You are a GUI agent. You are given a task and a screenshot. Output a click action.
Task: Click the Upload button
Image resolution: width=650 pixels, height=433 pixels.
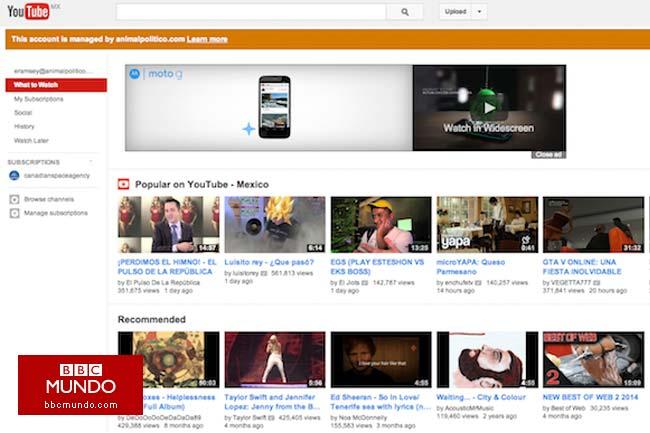tap(453, 12)
